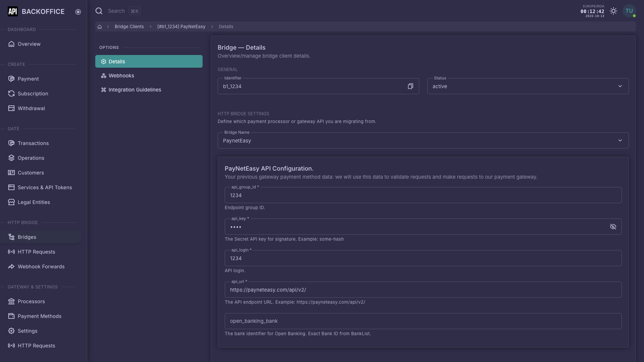This screenshot has height=362, width=644.
Task: Open the Status dropdown
Action: (528, 86)
